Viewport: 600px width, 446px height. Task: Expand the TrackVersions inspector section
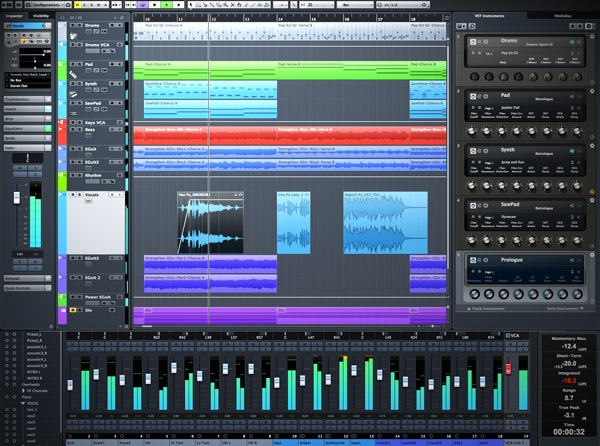[x=28, y=99]
